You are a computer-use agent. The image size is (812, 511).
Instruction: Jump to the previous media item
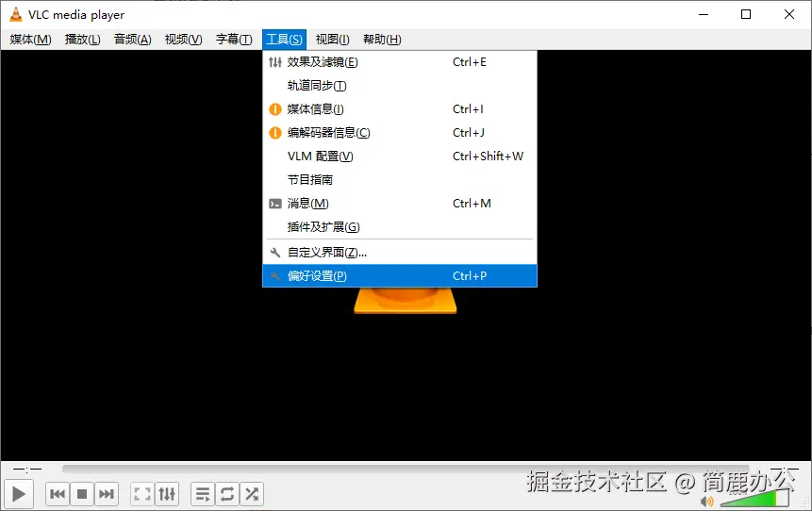(x=58, y=494)
